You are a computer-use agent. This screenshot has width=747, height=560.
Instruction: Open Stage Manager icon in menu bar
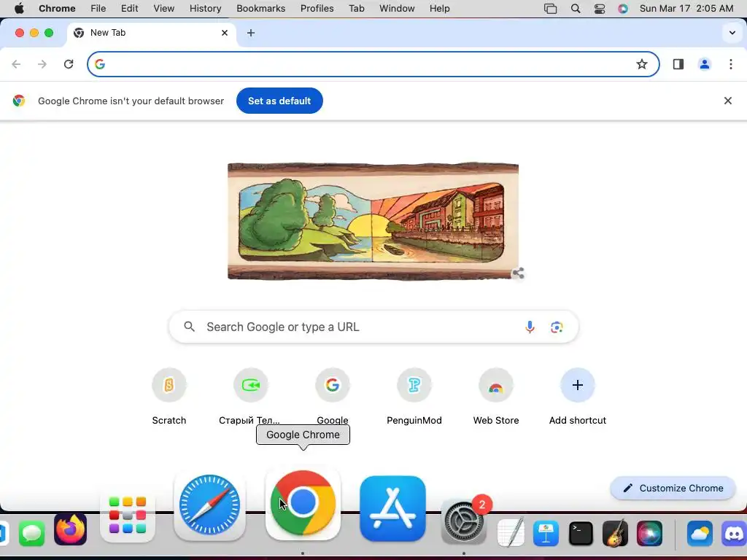coord(550,8)
